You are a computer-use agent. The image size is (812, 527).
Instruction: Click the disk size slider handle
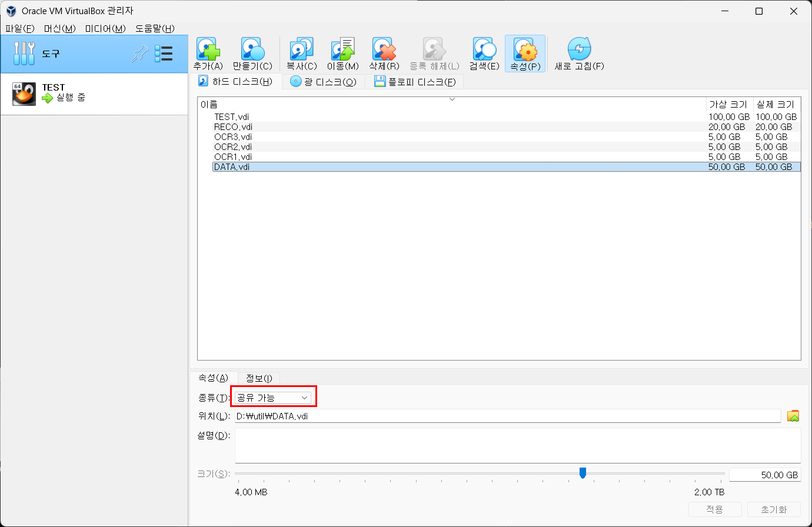[583, 473]
